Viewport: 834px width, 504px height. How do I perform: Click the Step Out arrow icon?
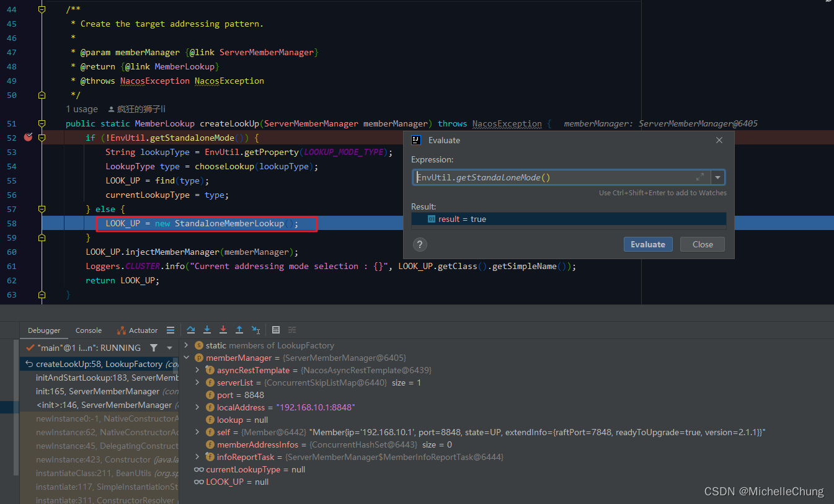(239, 330)
